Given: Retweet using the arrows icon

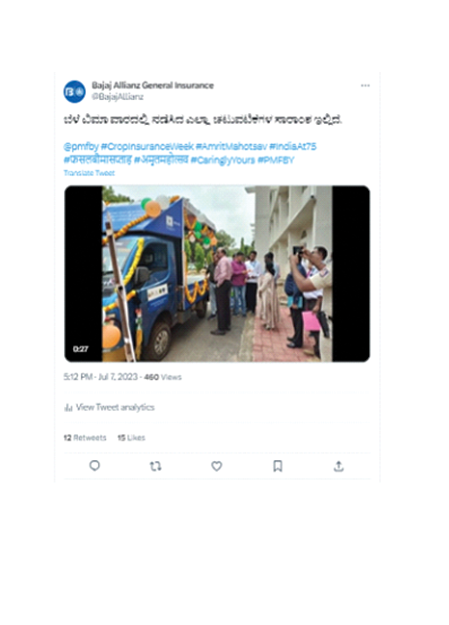Looking at the screenshot, I should pos(156,466).
